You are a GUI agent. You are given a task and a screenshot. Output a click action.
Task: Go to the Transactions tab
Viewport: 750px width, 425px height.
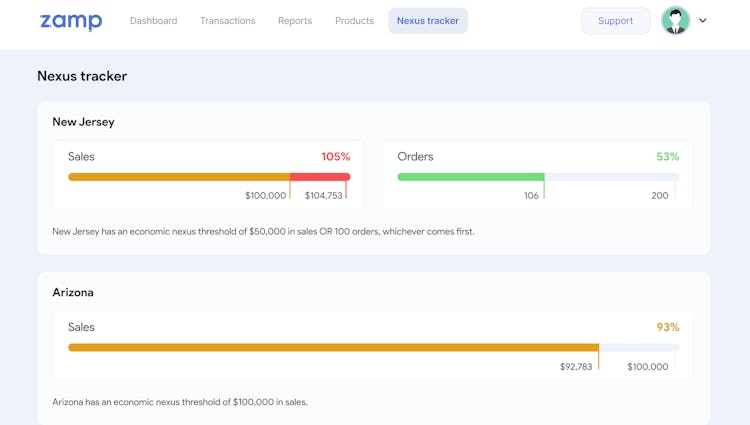click(227, 21)
